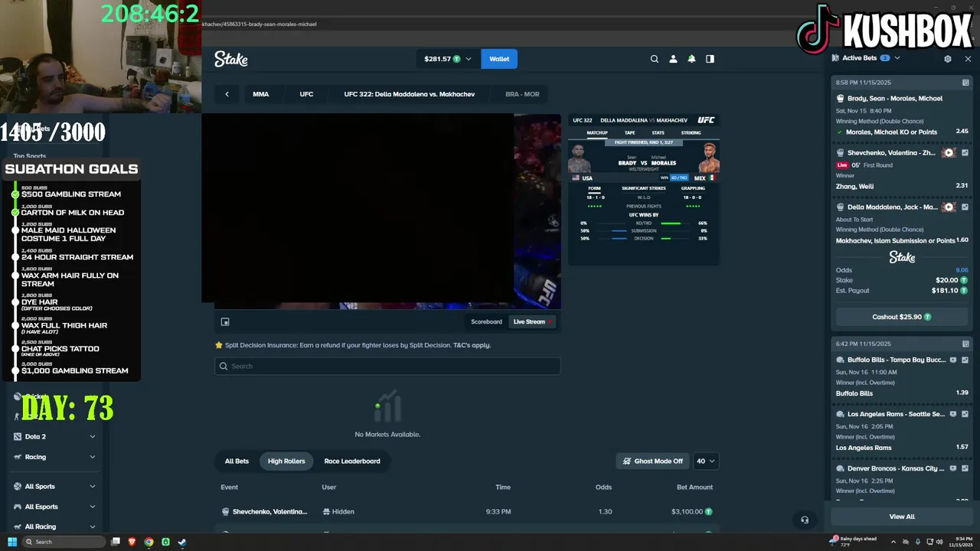Open stats icon for Denver Broncos bet
Screen dimensions: 980x551
tap(965, 468)
